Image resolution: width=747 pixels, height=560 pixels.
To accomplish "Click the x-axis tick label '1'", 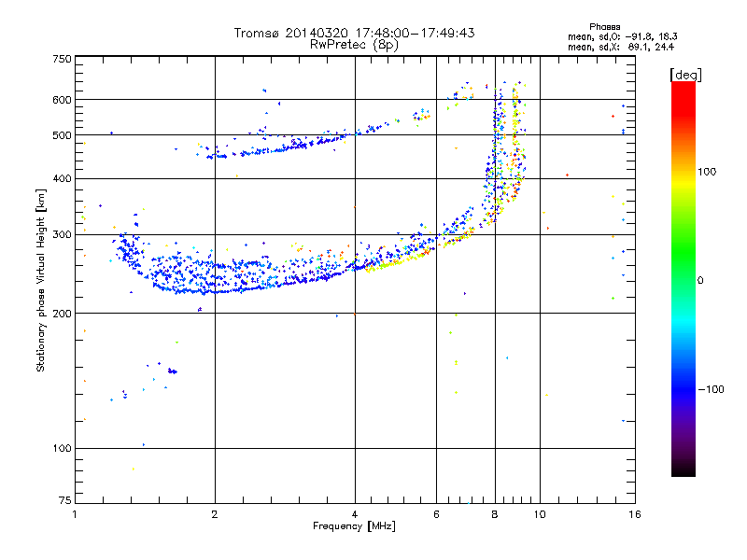I will point(75,514).
